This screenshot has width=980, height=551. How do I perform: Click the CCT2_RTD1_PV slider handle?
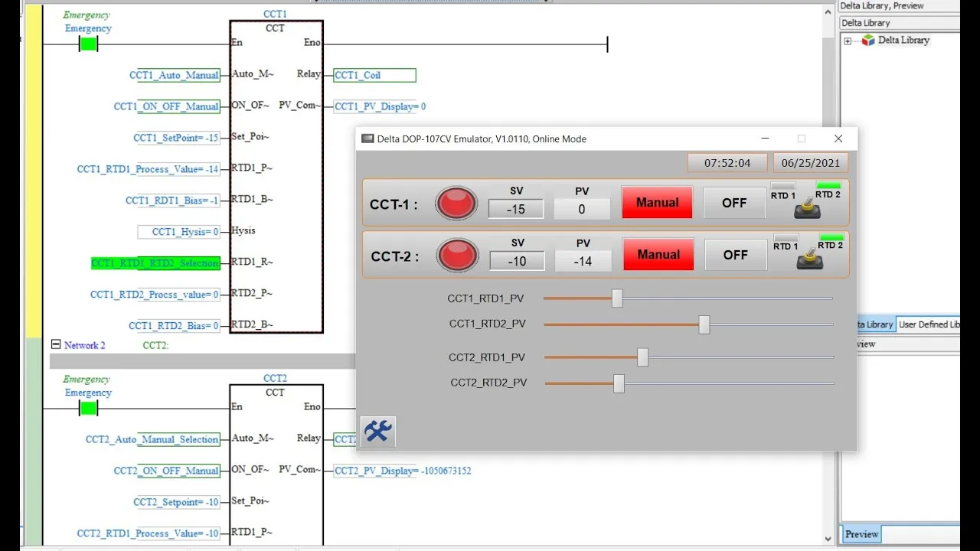pyautogui.click(x=643, y=357)
